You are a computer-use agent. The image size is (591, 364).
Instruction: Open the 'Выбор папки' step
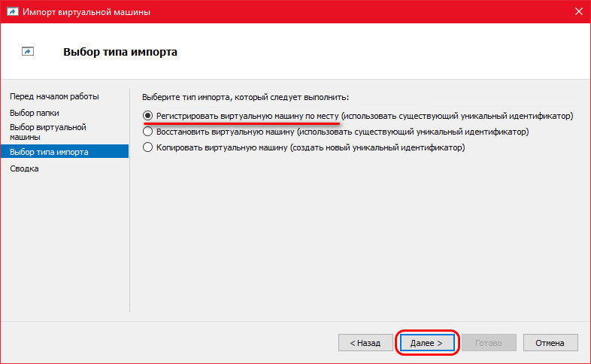pyautogui.click(x=35, y=113)
